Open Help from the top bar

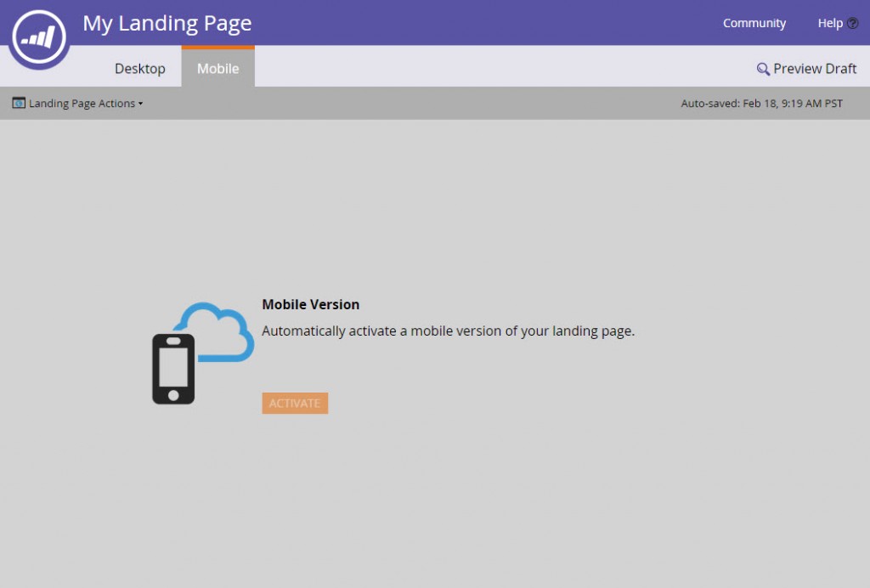[x=829, y=23]
